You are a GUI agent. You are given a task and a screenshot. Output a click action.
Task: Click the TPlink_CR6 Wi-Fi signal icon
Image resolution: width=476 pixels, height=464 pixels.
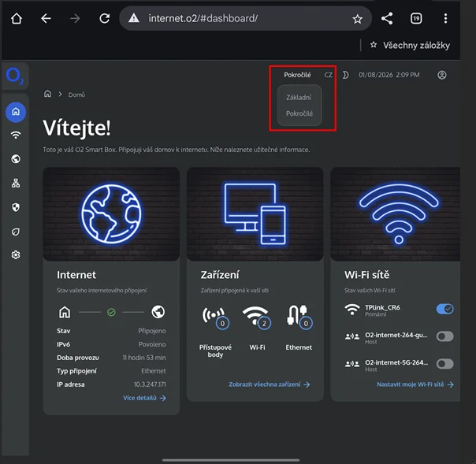pos(352,310)
